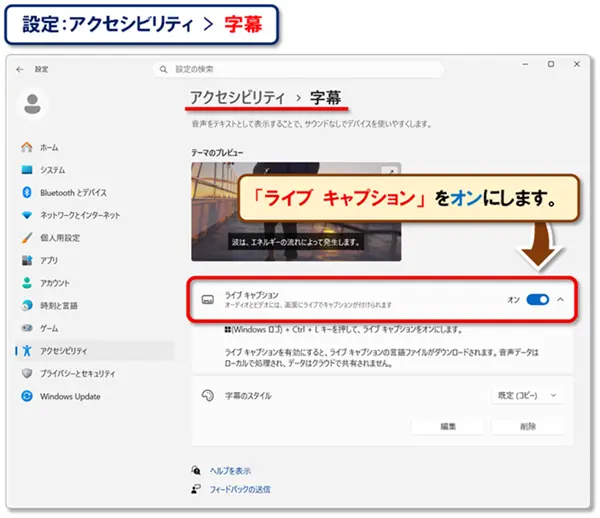
Task: Click the システム monitor icon
Action: [x=27, y=170]
